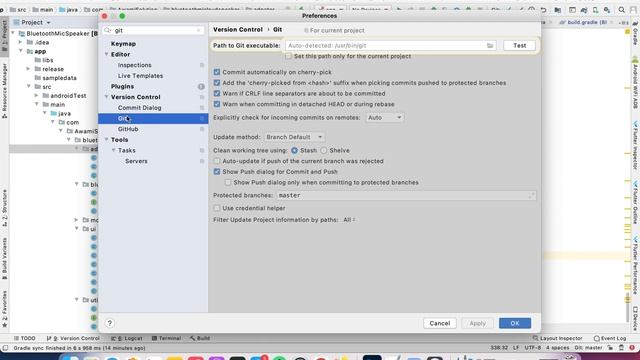
Task: Click the Plugins update badge
Action: click(201, 87)
